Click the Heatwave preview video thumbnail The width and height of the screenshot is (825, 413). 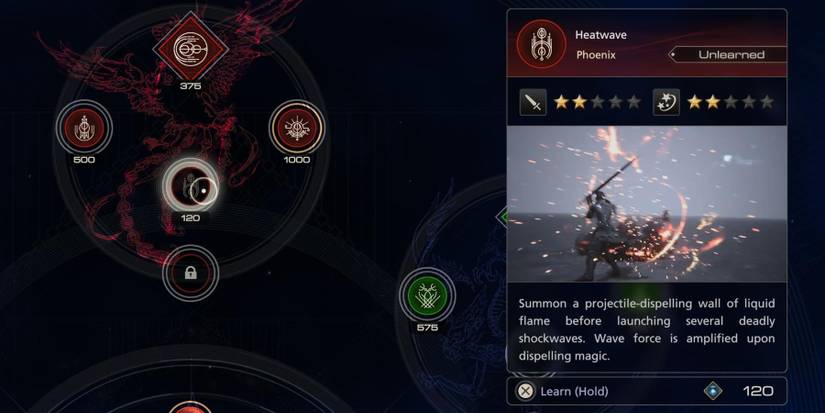[x=647, y=204]
